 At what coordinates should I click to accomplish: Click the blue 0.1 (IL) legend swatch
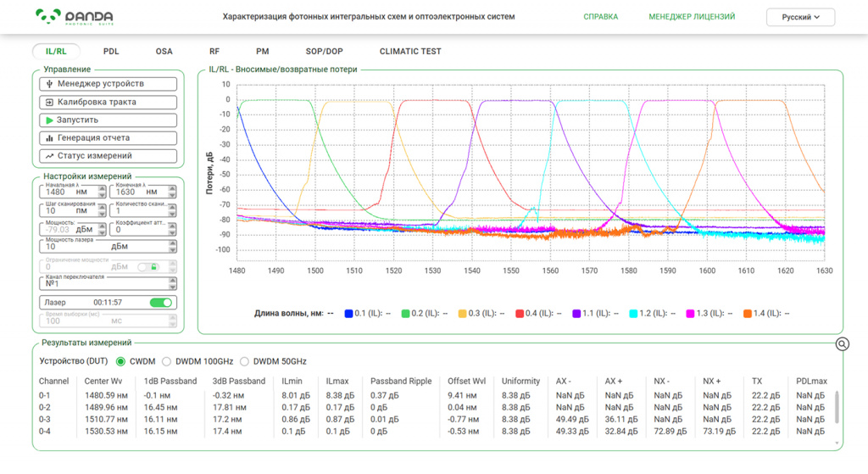point(348,314)
